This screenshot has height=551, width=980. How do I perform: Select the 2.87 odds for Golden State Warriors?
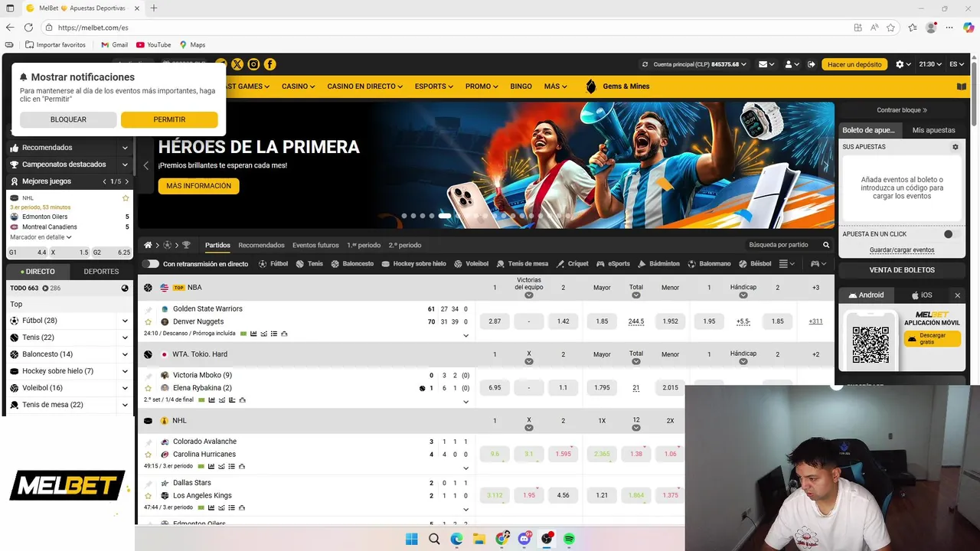[495, 321]
